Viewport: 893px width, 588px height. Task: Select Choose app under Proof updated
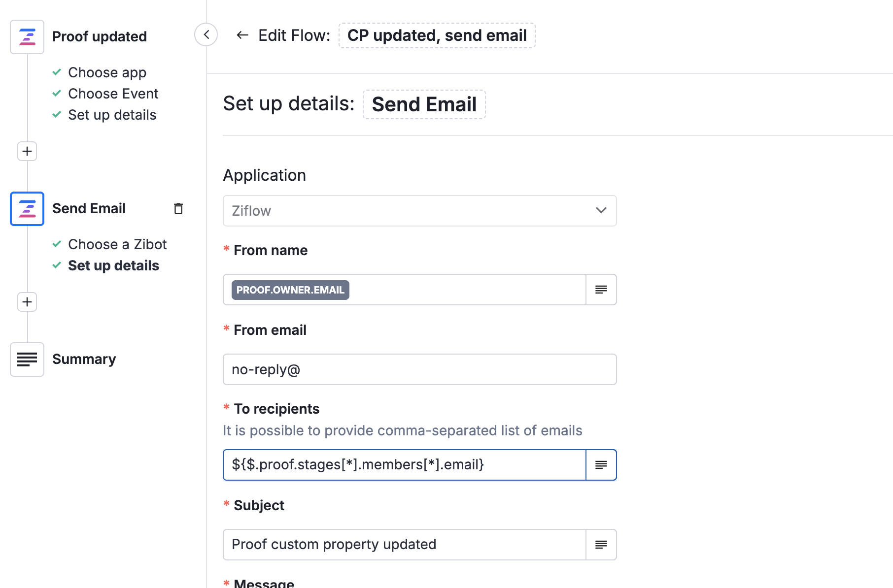pos(107,72)
